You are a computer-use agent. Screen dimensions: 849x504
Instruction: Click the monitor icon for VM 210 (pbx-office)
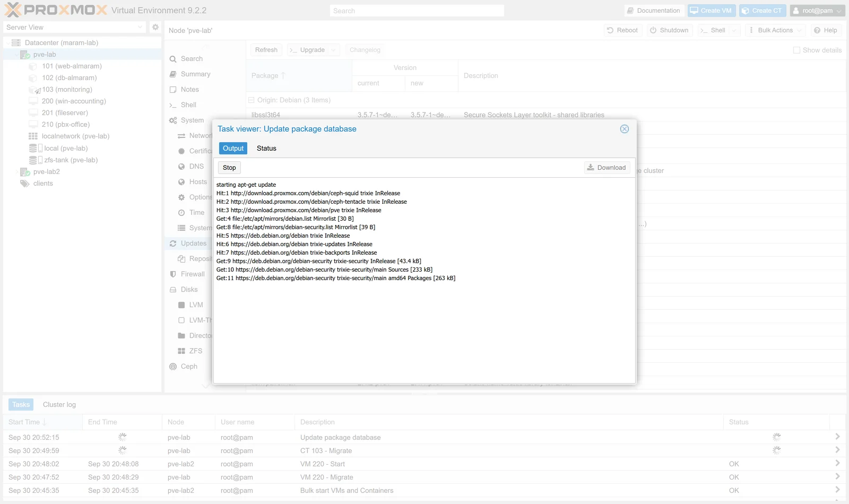[33, 125]
